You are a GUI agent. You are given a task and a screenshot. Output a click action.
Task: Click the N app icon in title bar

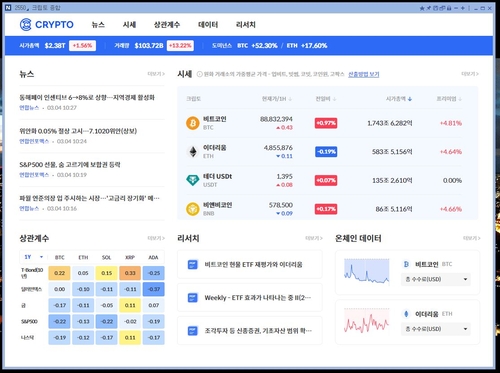coord(8,8)
